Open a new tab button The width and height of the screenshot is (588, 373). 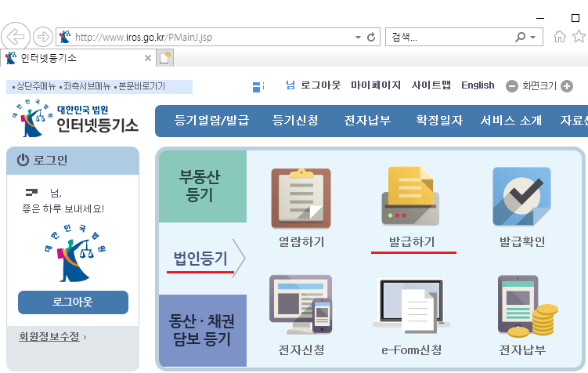click(x=164, y=58)
